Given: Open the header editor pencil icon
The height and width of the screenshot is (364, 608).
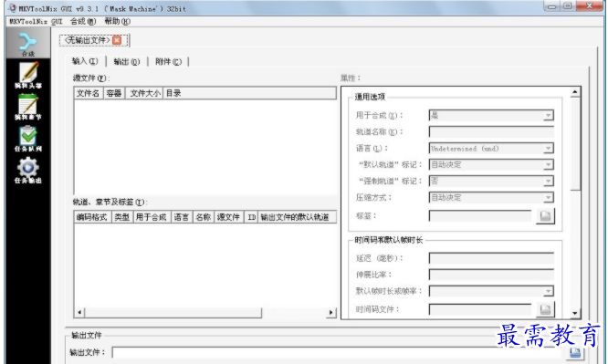Looking at the screenshot, I should tap(28, 75).
